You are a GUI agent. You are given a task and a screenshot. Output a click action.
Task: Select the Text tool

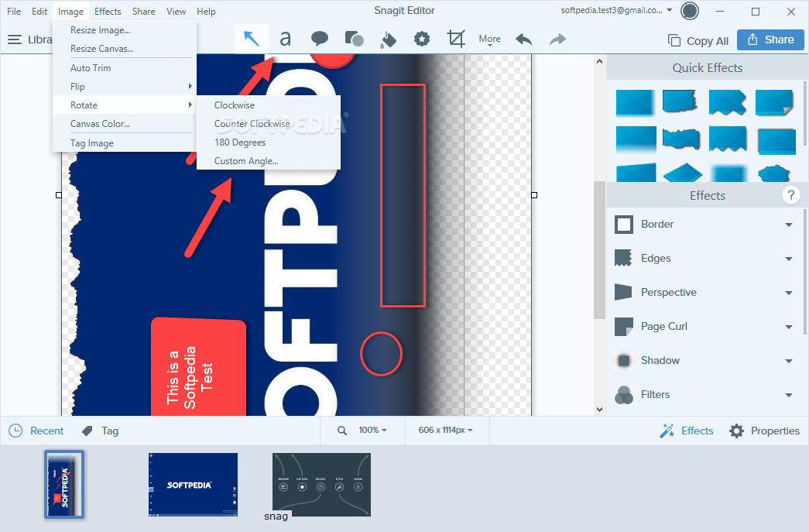(x=285, y=39)
